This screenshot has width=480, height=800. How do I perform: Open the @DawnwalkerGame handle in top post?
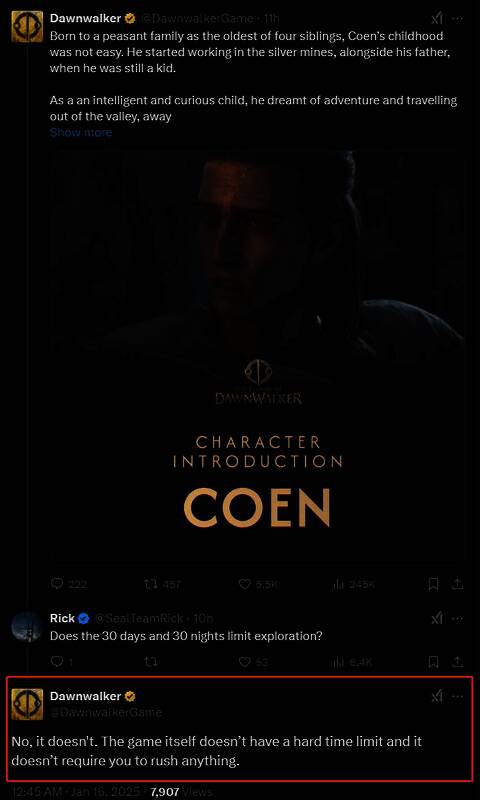(x=196, y=19)
